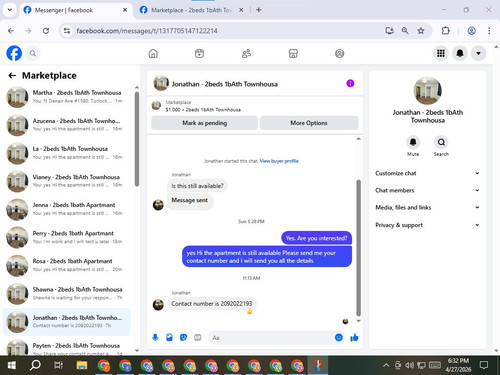Open tab search dropdown in Chrome

10,10
